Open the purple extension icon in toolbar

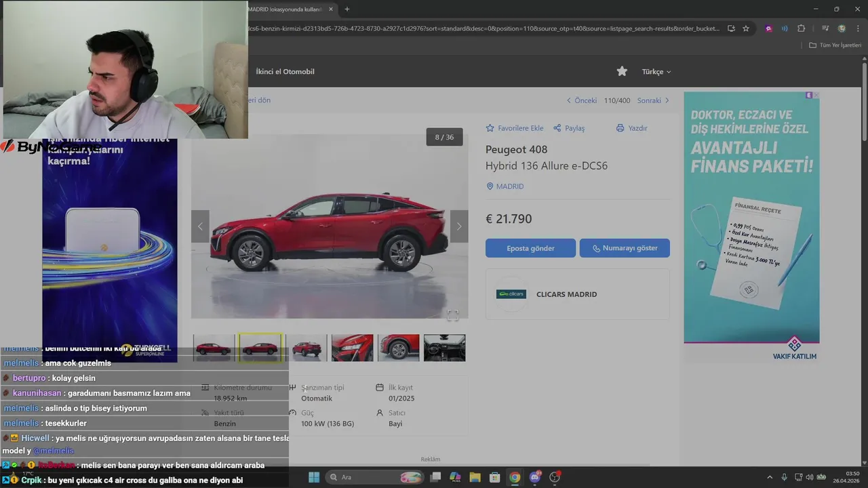click(768, 28)
